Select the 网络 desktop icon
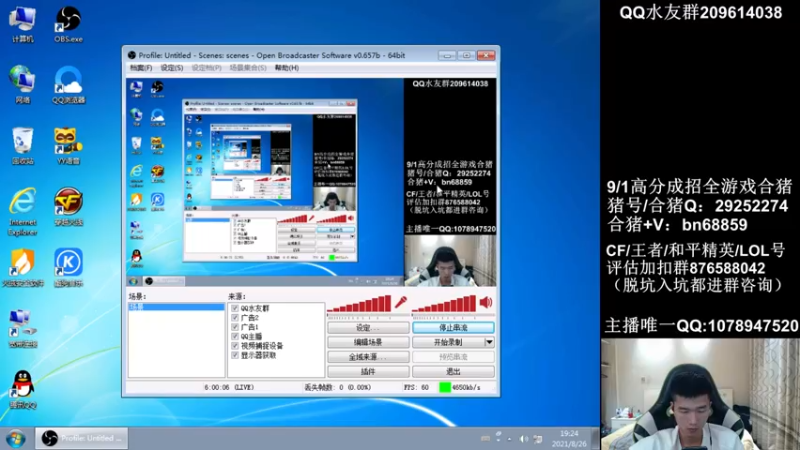The image size is (800, 450). tap(22, 85)
